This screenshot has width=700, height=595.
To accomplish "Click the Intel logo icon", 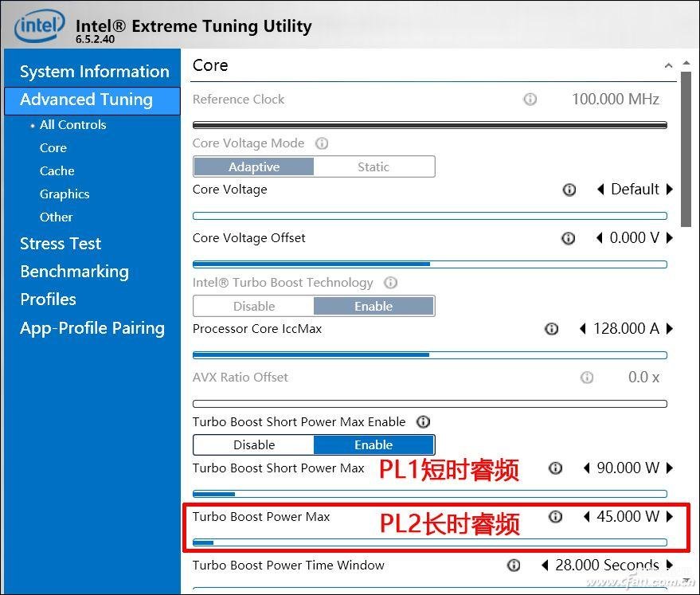I will tap(39, 26).
